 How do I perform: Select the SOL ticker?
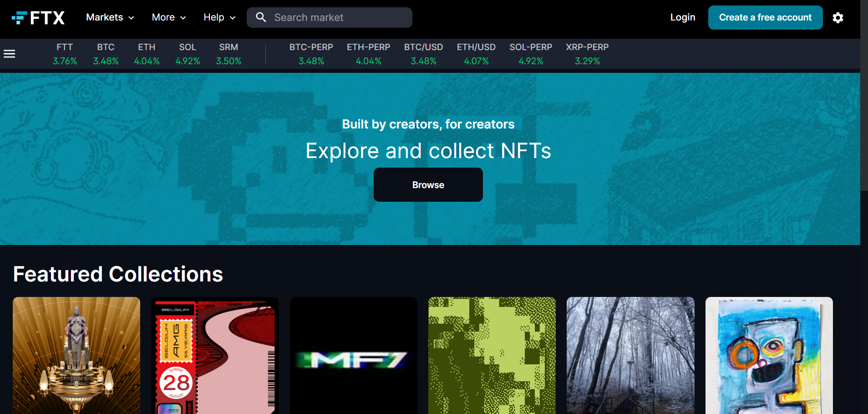[188, 53]
